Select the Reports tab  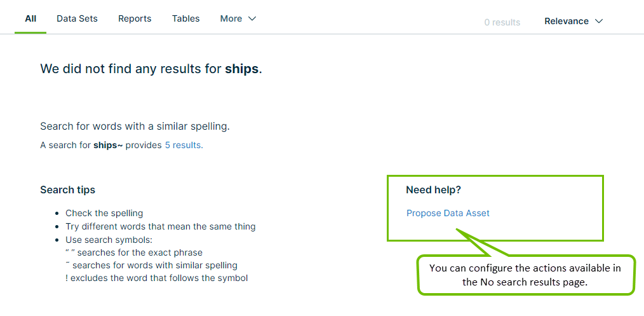(135, 18)
